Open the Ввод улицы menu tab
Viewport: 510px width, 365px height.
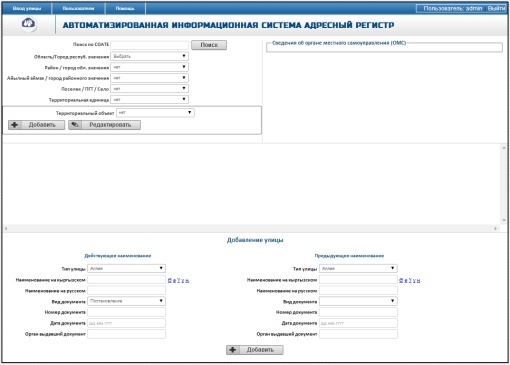pos(27,8)
